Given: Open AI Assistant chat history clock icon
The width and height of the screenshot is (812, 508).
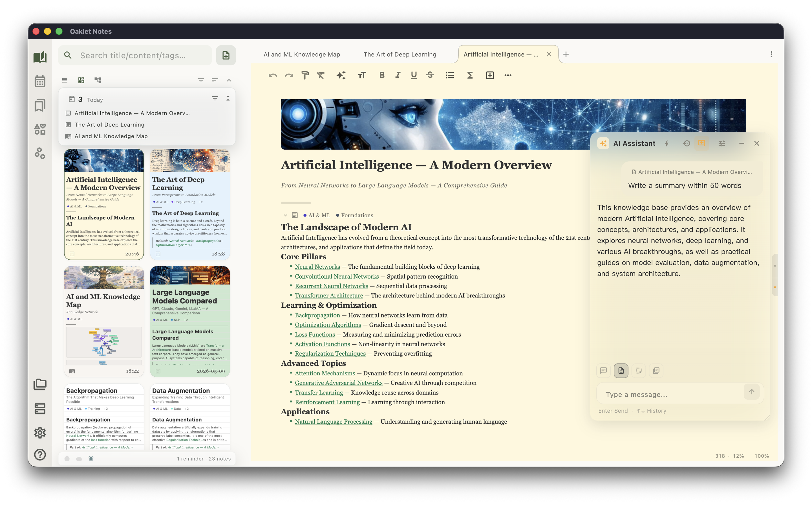Looking at the screenshot, I should (687, 143).
